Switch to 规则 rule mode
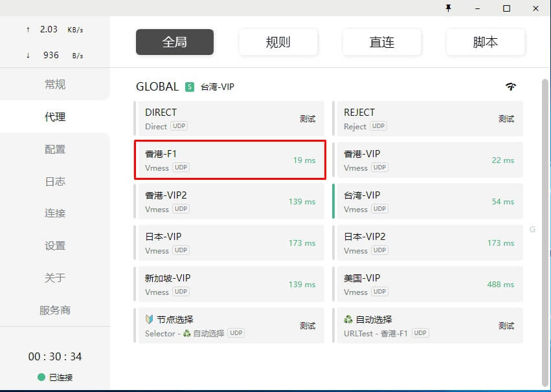551x392 pixels. [x=278, y=42]
